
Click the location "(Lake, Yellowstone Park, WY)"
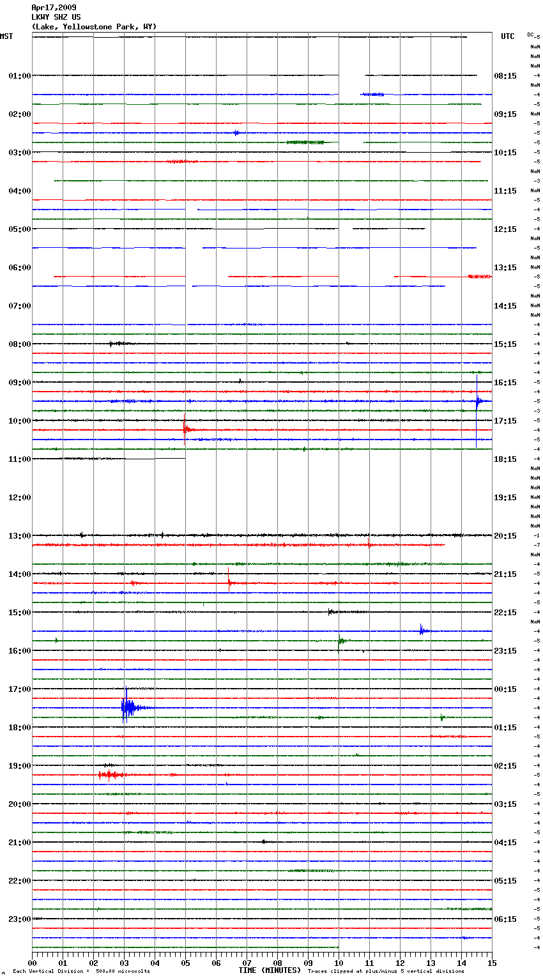[x=94, y=27]
